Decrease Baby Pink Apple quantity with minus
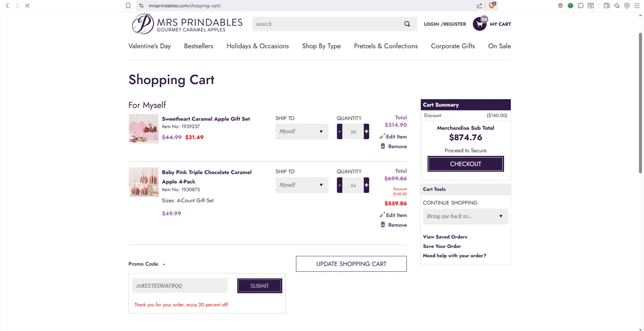Screen dimensions: 644x331 [x=340, y=185]
